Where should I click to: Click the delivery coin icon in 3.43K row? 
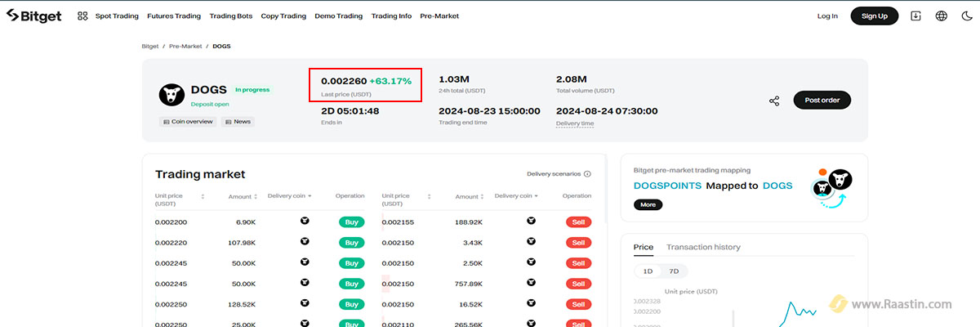click(x=531, y=242)
